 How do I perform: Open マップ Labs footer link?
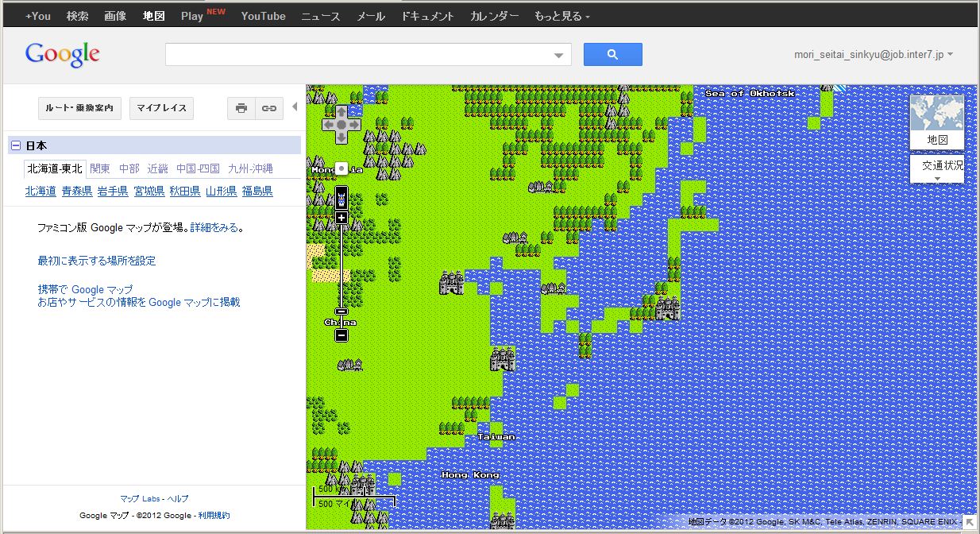coord(140,499)
